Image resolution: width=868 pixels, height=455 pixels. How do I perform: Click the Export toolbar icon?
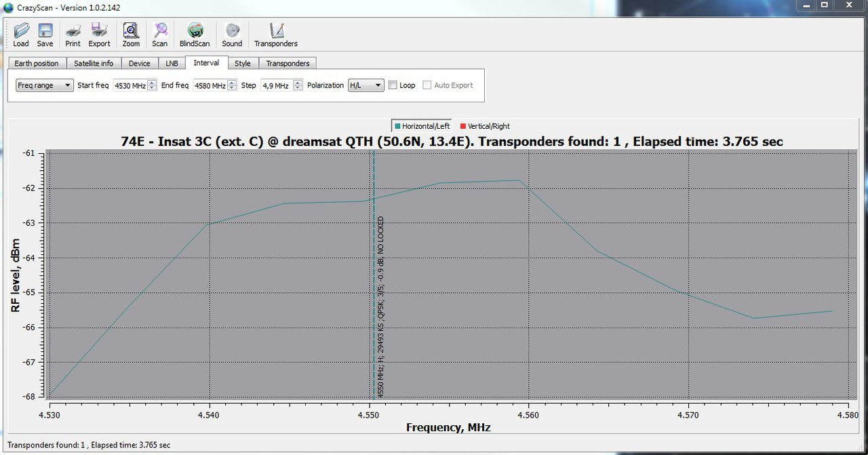(99, 32)
